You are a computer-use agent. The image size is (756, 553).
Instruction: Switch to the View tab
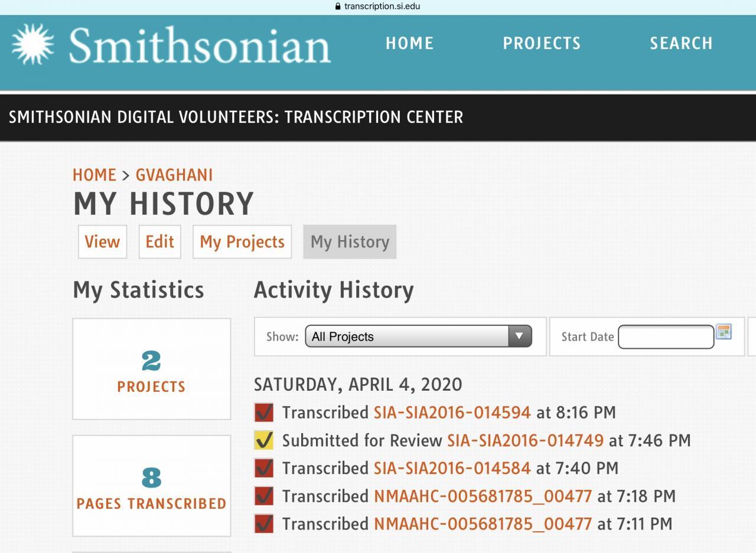102,242
